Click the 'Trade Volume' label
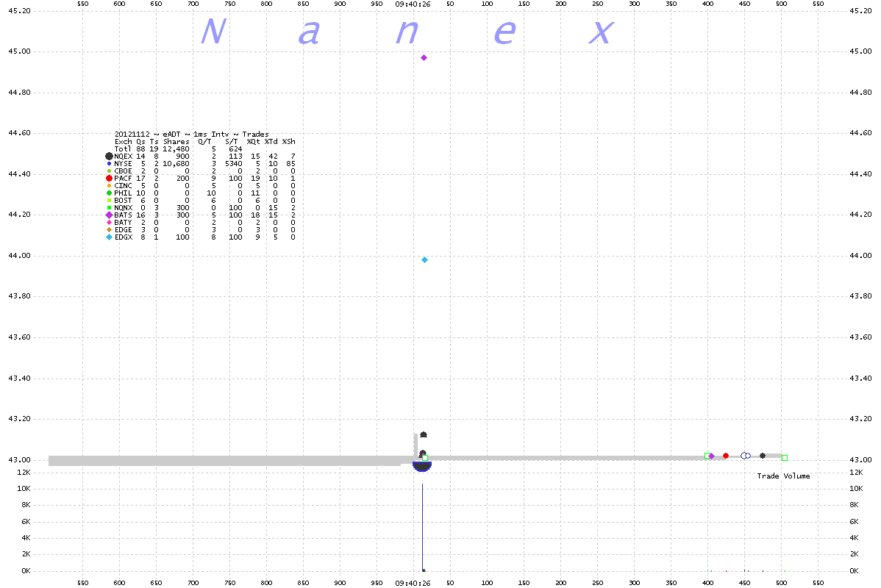This screenshot has height=588, width=881. coord(783,476)
